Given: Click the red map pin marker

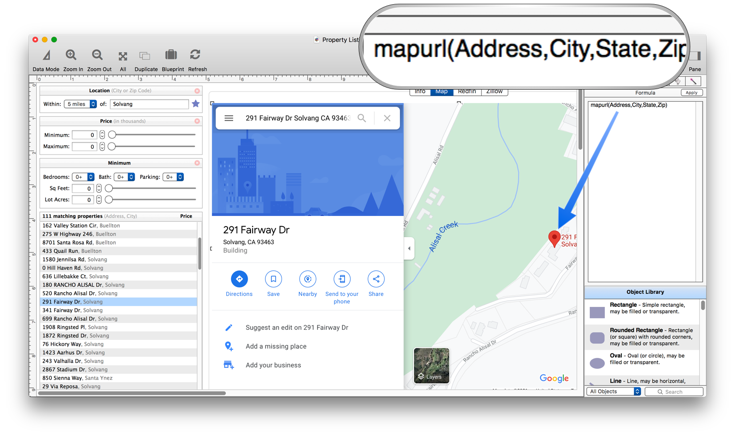Looking at the screenshot, I should click(x=555, y=239).
